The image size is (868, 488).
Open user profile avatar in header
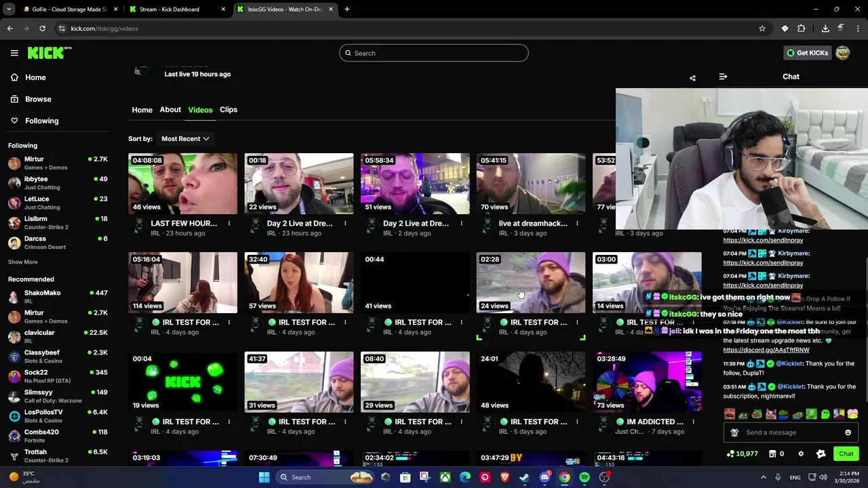click(x=843, y=53)
